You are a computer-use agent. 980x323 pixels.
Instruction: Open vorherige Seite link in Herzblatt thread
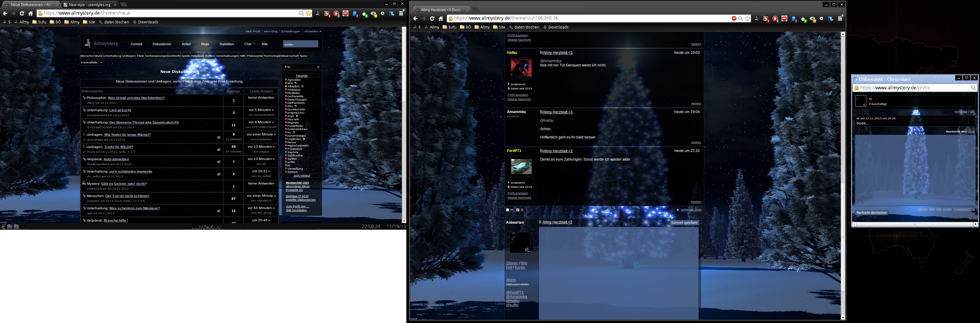pos(691,210)
